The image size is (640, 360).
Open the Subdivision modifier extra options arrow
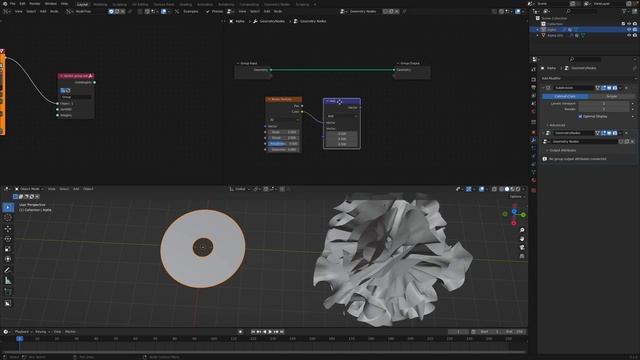click(x=620, y=88)
